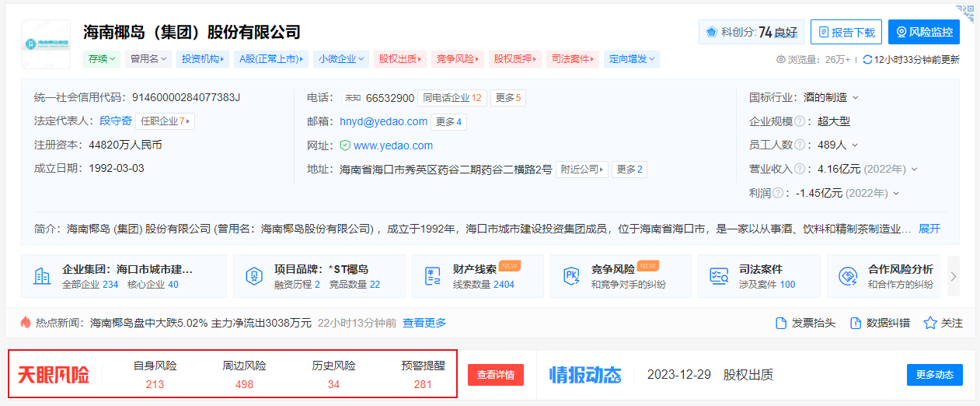Click 线索数量 2404 link
Screen dimensions: 980x406
[x=483, y=285]
